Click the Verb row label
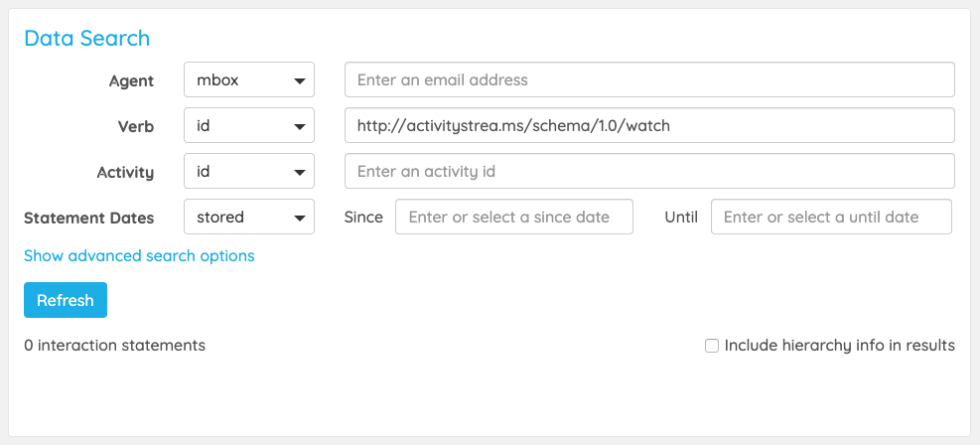The height and width of the screenshot is (445, 980). [x=136, y=127]
